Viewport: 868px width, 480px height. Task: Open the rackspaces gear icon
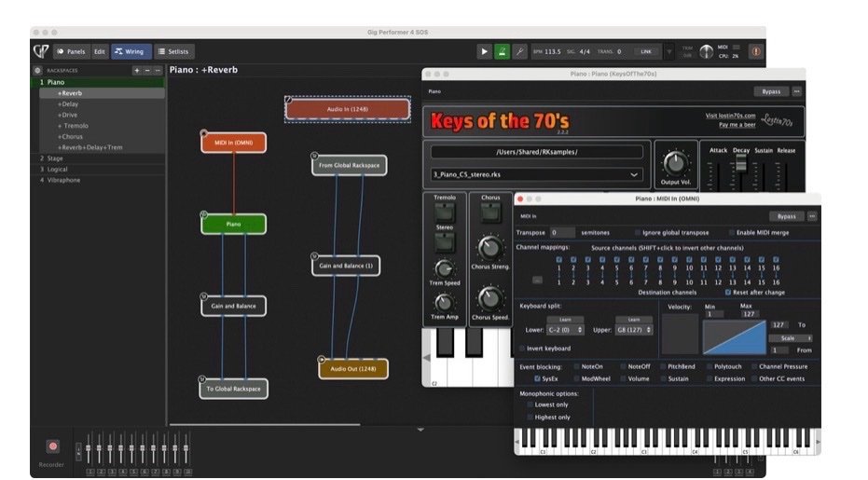tap(37, 70)
